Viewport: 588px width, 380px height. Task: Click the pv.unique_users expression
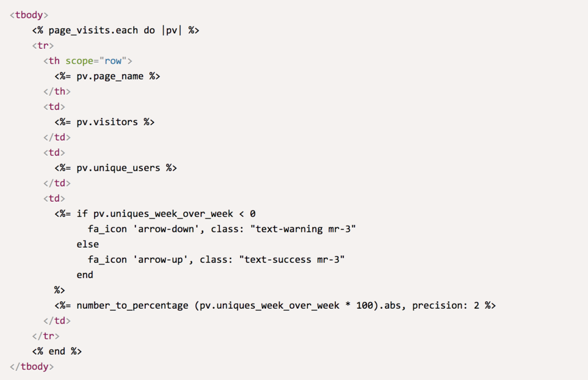[118, 168]
